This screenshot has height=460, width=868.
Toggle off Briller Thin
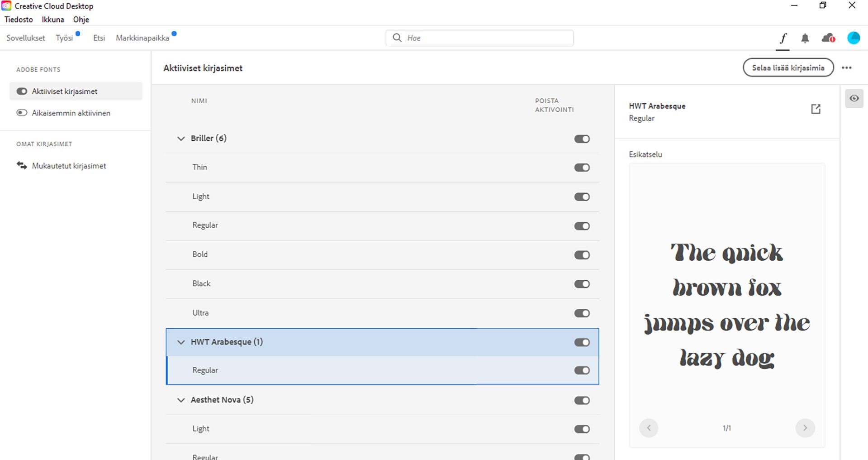click(582, 168)
